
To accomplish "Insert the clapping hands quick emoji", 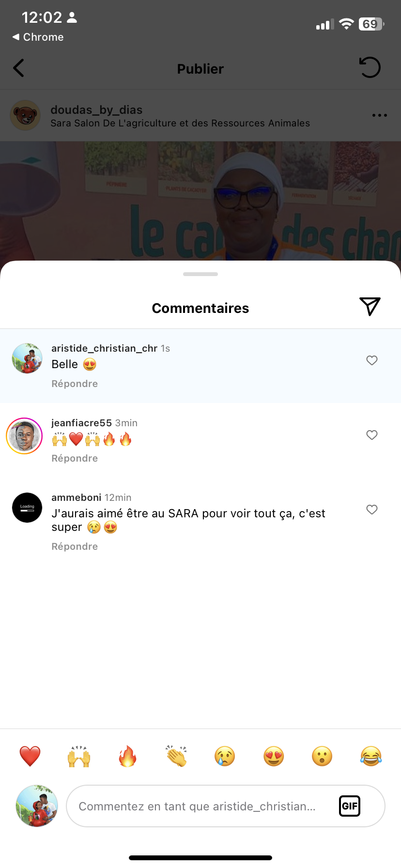I will tap(176, 756).
